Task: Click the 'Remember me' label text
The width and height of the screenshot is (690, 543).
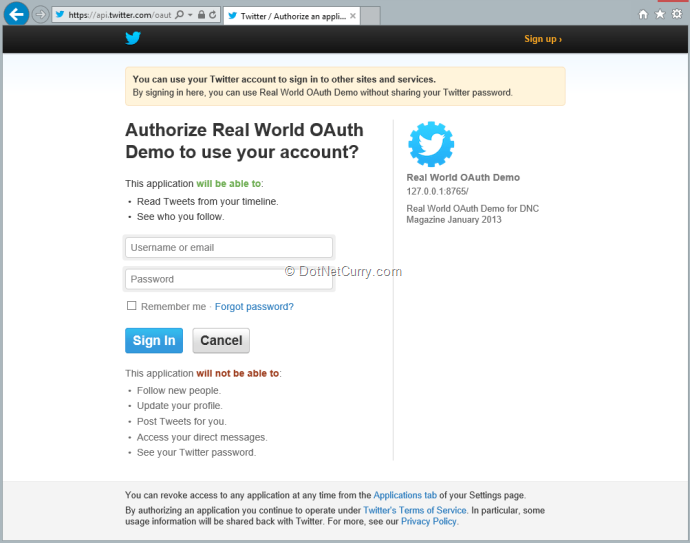Action: coord(173,307)
